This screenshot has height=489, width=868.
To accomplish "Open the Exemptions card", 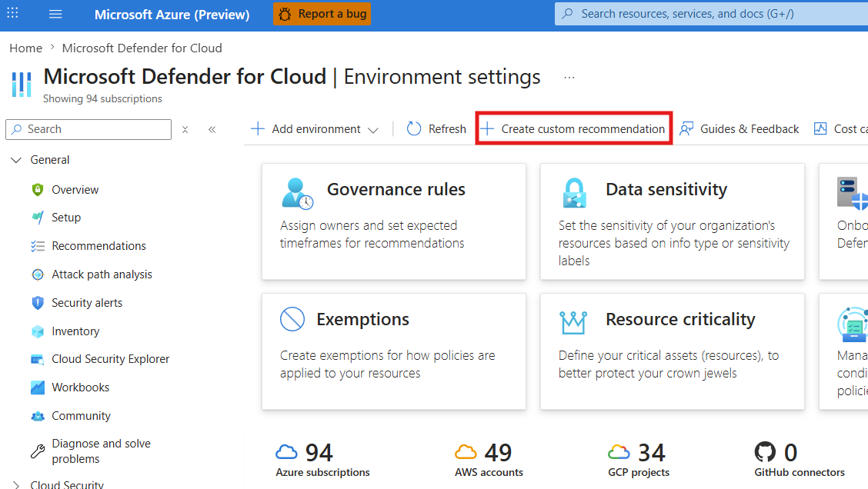I will tap(393, 351).
